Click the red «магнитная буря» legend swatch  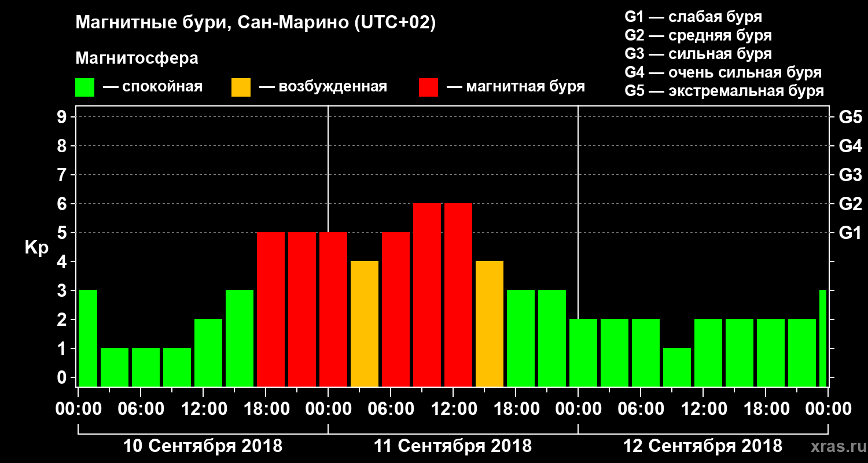(428, 87)
